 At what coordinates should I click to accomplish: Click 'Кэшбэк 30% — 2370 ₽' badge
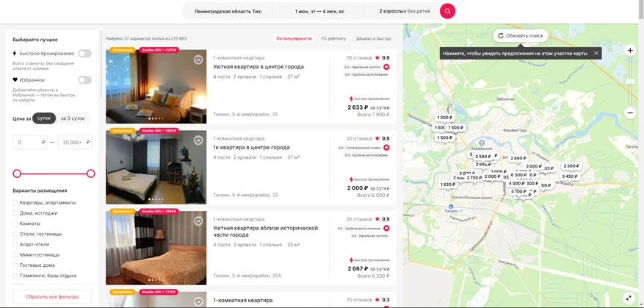[159, 50]
